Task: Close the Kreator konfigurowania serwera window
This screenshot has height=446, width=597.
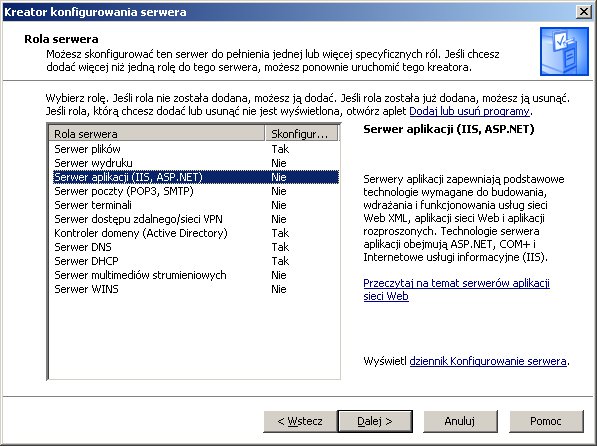Action: coord(584,12)
